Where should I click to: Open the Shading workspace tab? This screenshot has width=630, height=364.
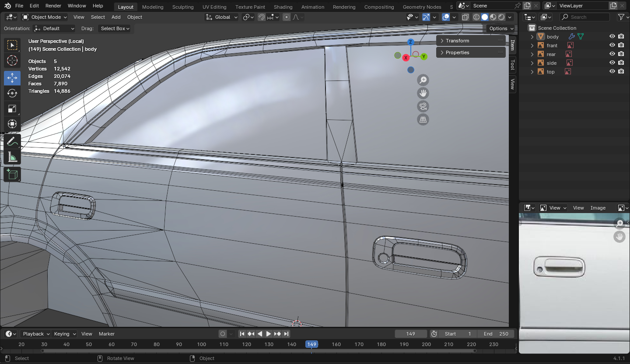point(283,7)
